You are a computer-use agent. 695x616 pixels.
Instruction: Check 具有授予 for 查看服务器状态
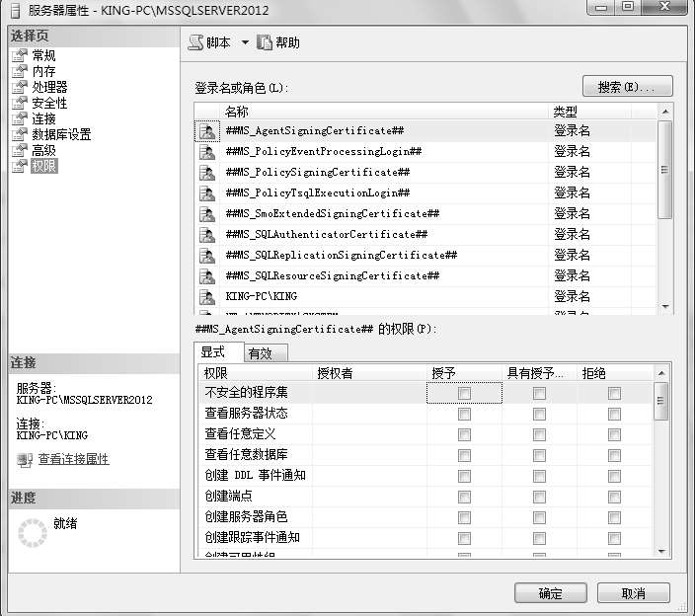539,414
